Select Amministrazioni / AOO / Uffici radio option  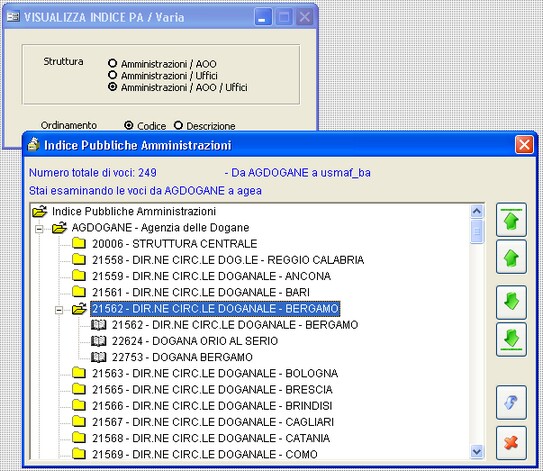pyautogui.click(x=112, y=87)
